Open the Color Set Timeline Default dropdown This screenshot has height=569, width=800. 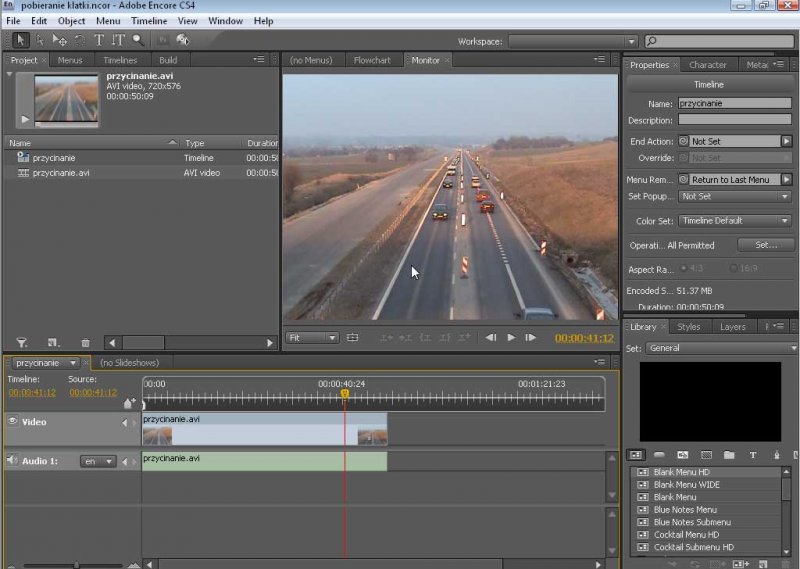click(x=736, y=221)
